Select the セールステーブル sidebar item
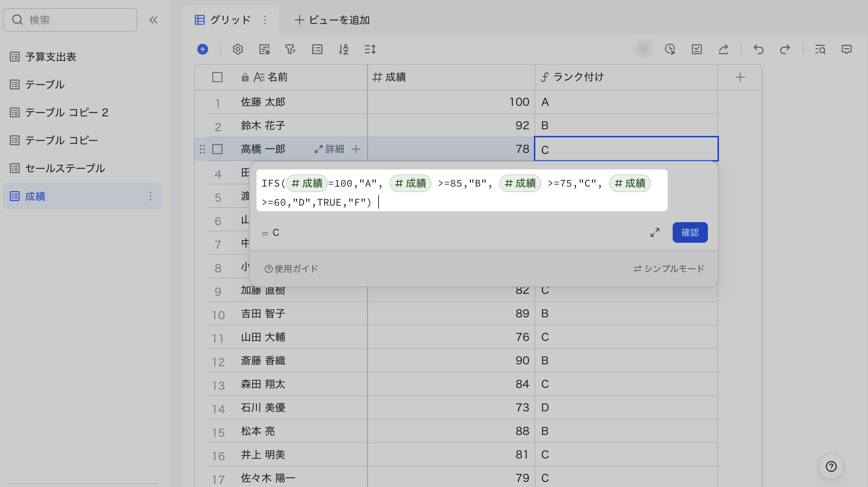868x487 pixels. click(65, 168)
